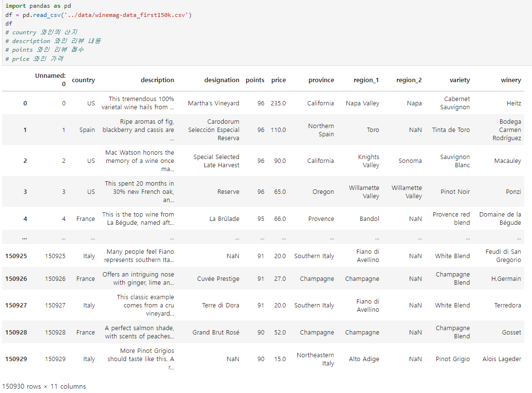Click the 'Oregon' province cell
The height and width of the screenshot is (393, 532).
pyautogui.click(x=323, y=192)
